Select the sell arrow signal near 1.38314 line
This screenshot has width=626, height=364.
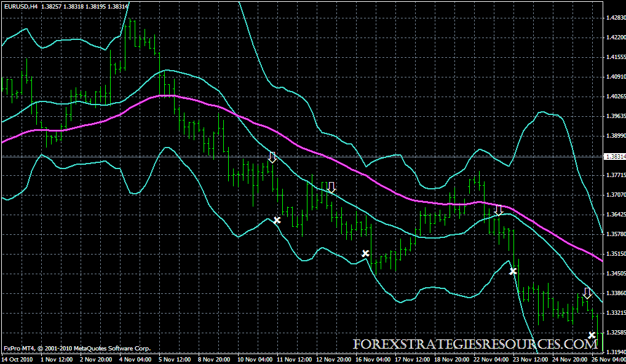pyautogui.click(x=272, y=157)
